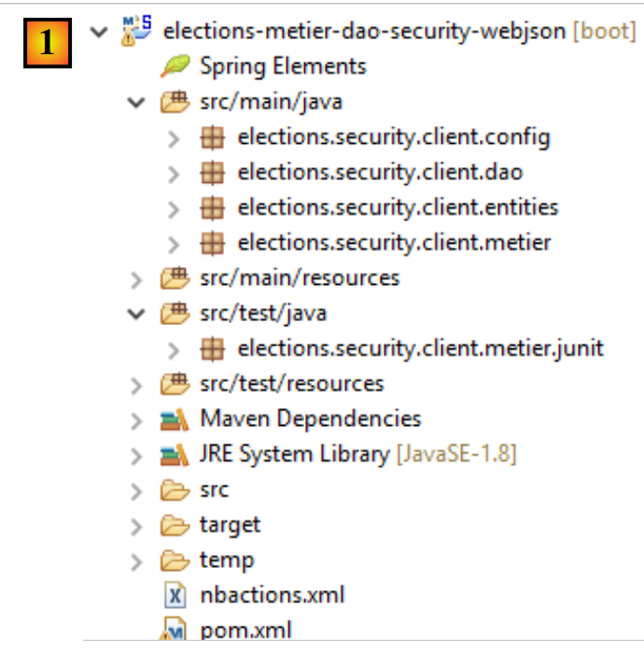Click the orange number 1 marker
The width and height of the screenshot is (644, 651).
(x=45, y=45)
